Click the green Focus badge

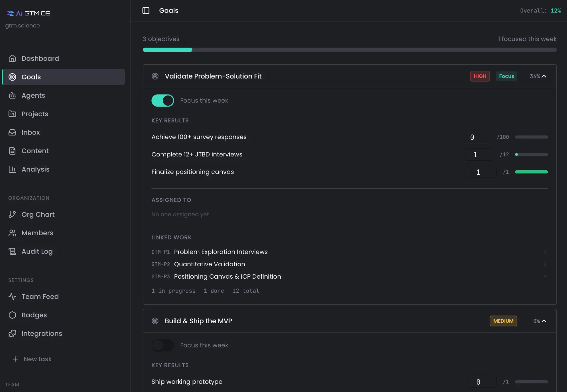506,76
